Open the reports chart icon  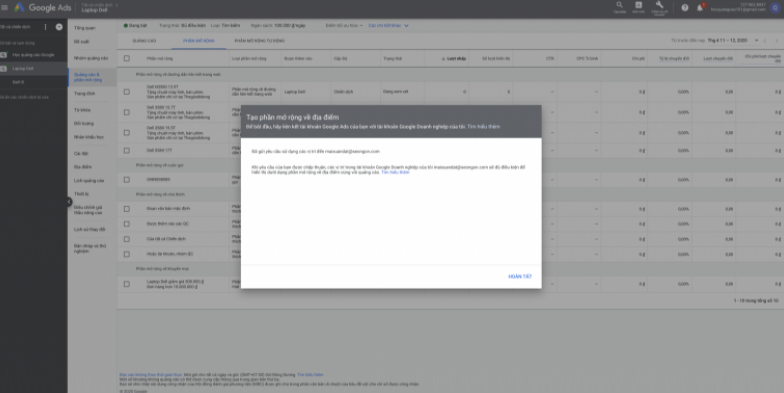coord(638,6)
